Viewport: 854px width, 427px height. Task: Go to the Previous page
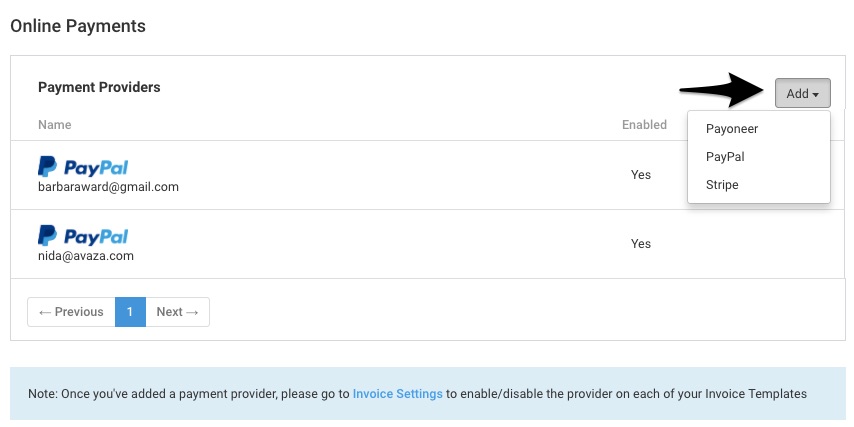point(71,312)
